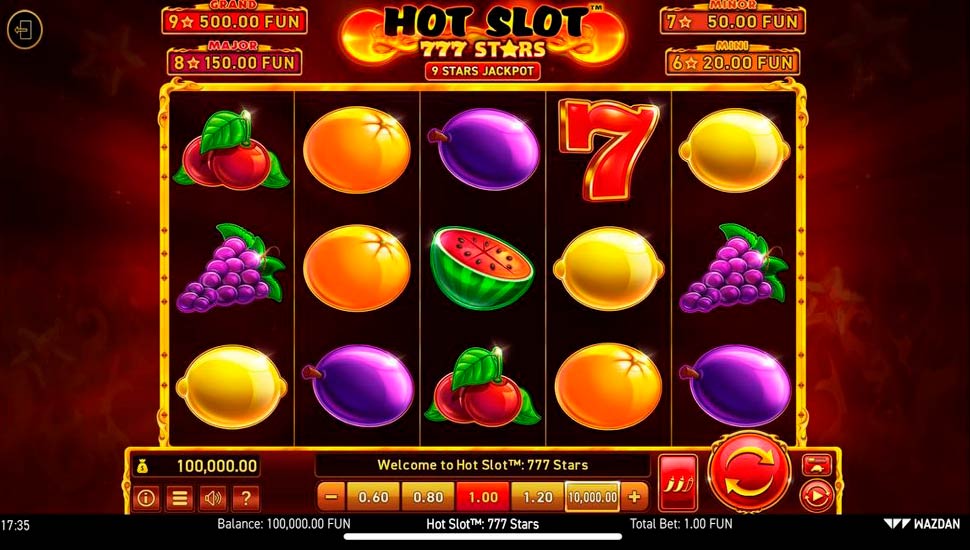This screenshot has width=970, height=550.
Task: Pick the 10,000.00 maximum bet
Action: (592, 497)
